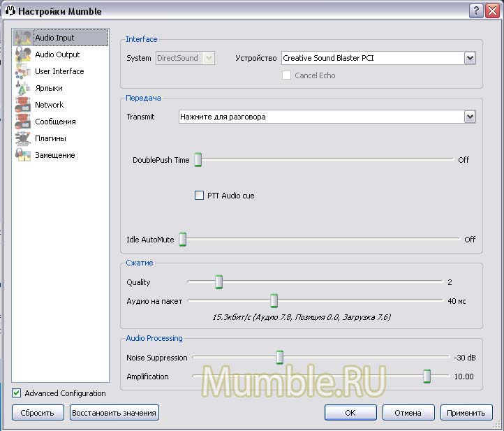Click the Audio Input microphone icon
The height and width of the screenshot is (431, 504).
(23, 38)
